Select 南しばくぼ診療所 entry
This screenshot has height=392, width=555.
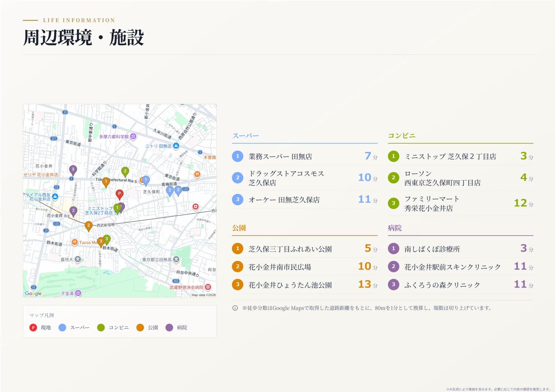pyautogui.click(x=460, y=248)
